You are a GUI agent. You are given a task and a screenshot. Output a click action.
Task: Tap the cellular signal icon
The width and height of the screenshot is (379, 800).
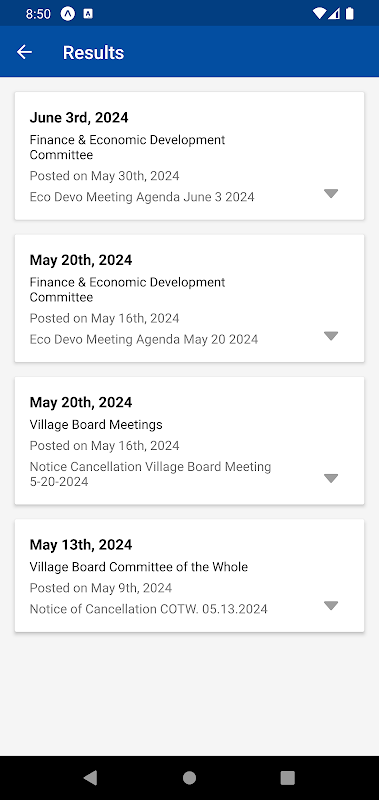coord(334,14)
